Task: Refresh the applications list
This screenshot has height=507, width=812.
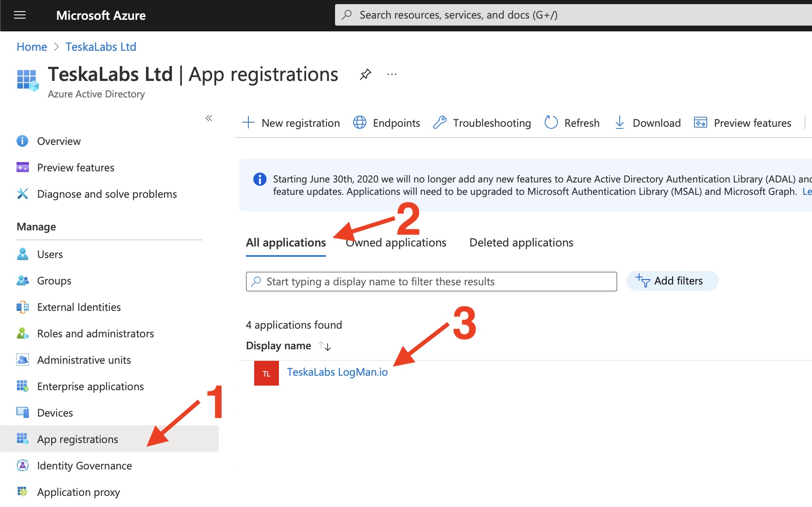Action: [x=572, y=123]
